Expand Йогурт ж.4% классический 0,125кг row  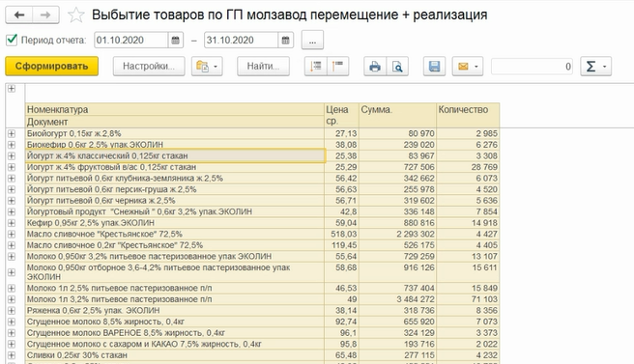tap(12, 156)
